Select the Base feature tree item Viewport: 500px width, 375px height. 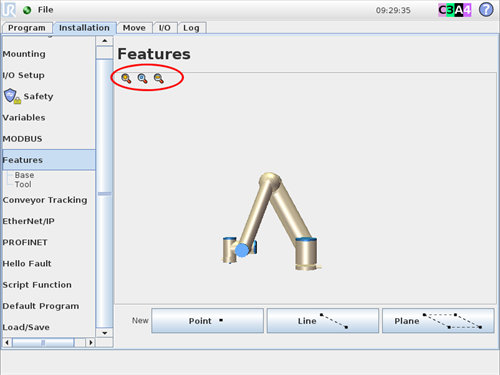pos(24,175)
